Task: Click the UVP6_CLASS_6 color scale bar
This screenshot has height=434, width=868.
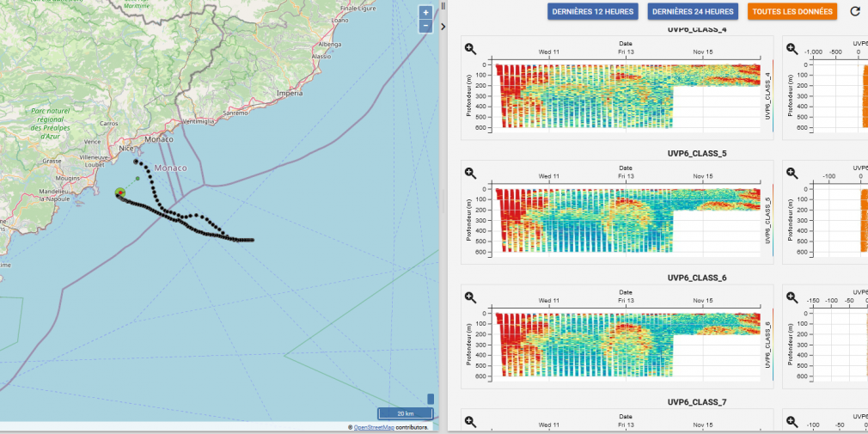Action: [x=773, y=345]
